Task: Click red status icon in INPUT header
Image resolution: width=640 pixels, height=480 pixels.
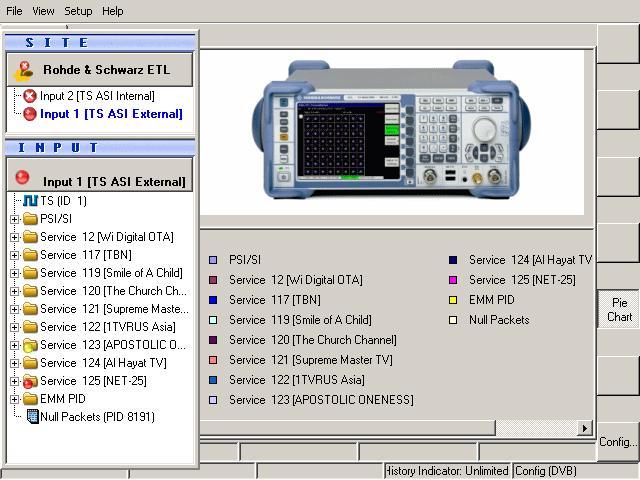Action: 23,179
